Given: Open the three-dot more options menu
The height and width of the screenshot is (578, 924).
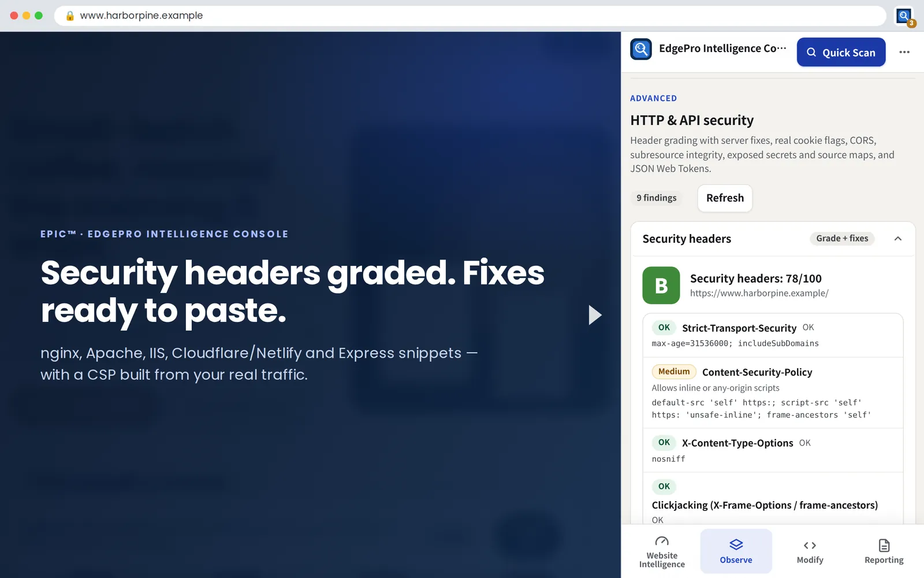Looking at the screenshot, I should coord(904,52).
